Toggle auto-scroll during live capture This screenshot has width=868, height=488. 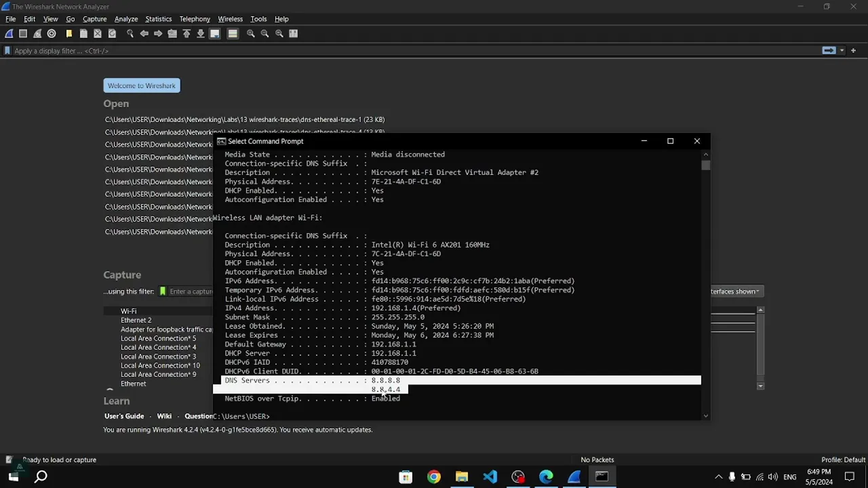215,33
